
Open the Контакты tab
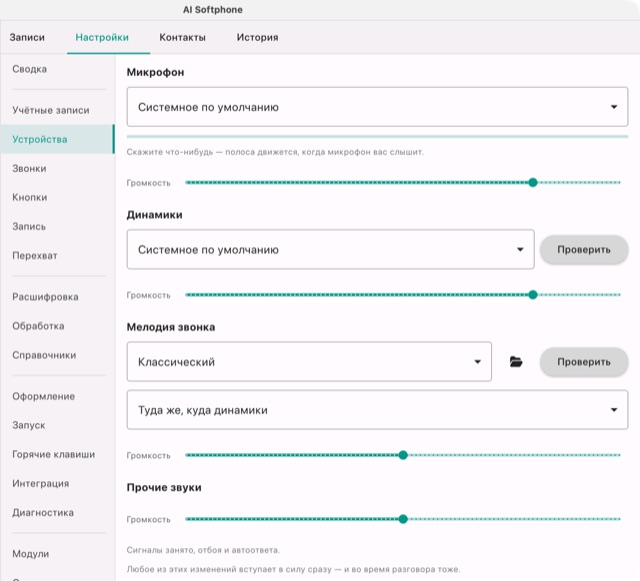coord(182,37)
